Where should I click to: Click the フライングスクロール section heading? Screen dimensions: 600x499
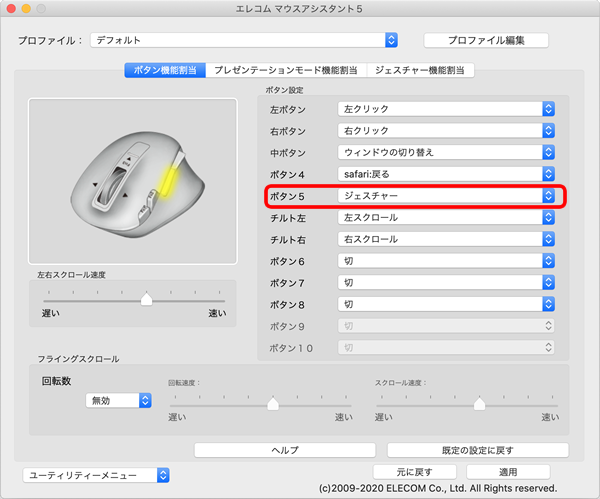[78, 359]
